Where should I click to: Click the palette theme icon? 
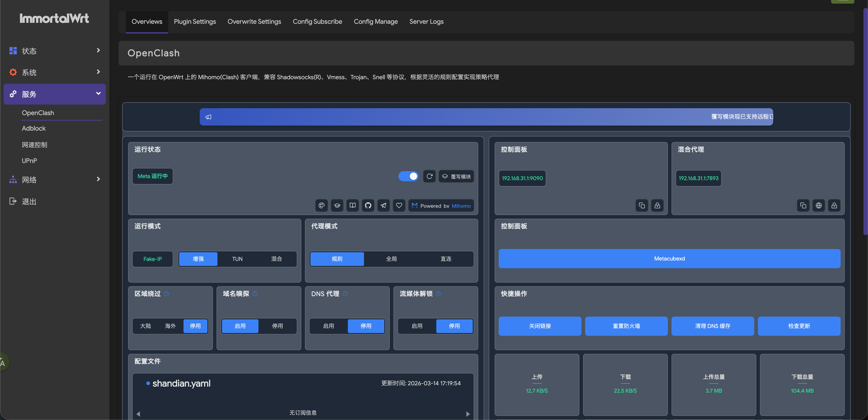pos(321,205)
